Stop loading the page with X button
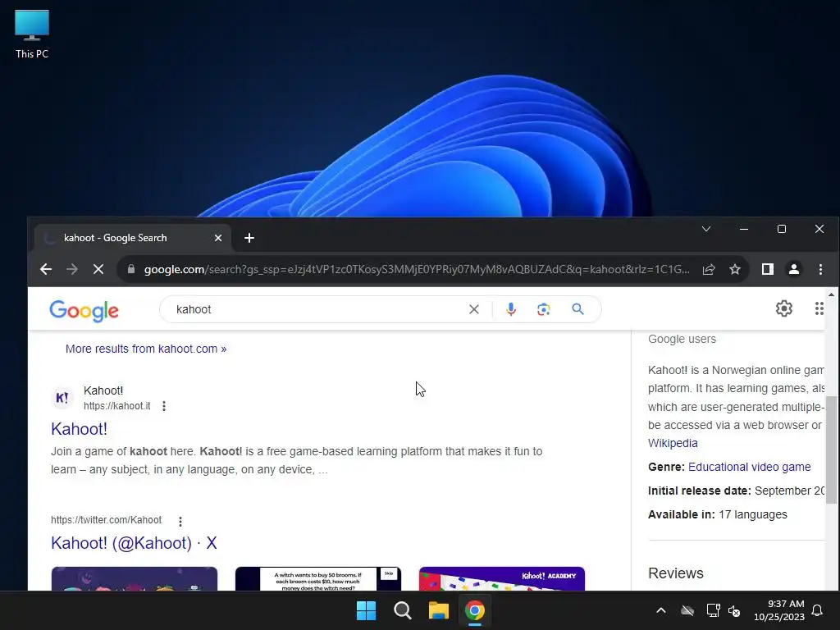The height and width of the screenshot is (630, 840). click(x=98, y=269)
